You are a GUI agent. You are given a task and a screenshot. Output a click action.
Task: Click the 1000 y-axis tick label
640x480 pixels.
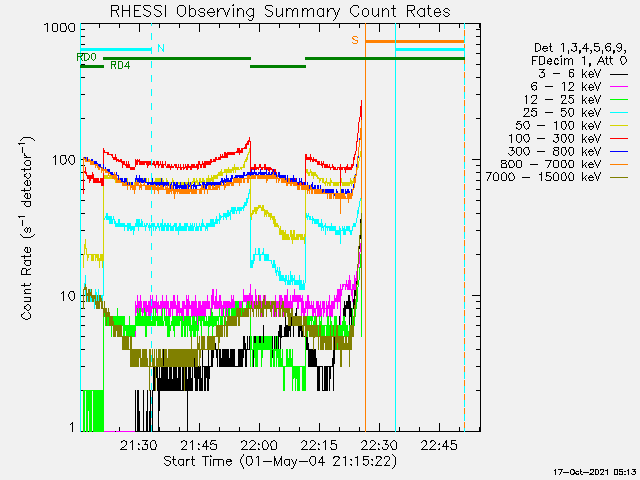pyautogui.click(x=60, y=28)
